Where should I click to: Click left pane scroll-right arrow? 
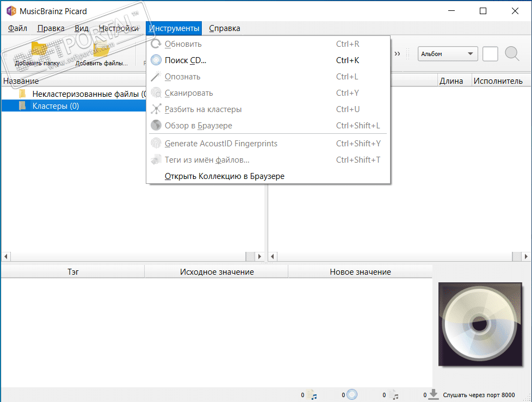tap(259, 256)
